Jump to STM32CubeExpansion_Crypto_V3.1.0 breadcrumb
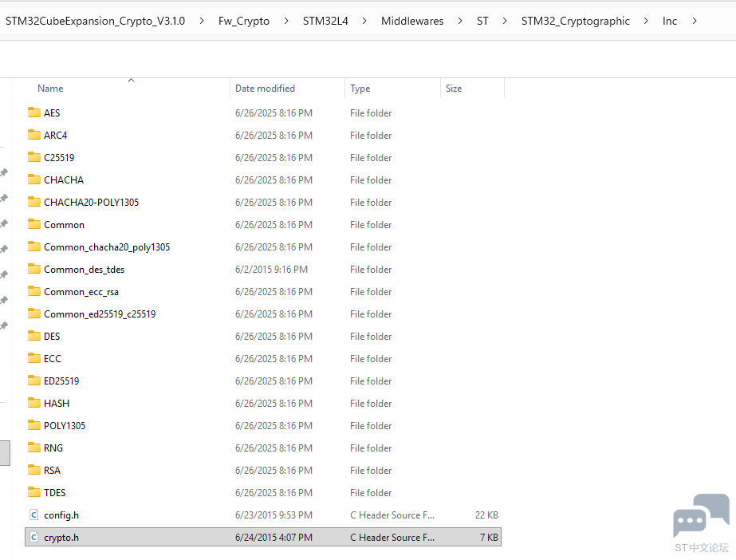 coord(95,21)
